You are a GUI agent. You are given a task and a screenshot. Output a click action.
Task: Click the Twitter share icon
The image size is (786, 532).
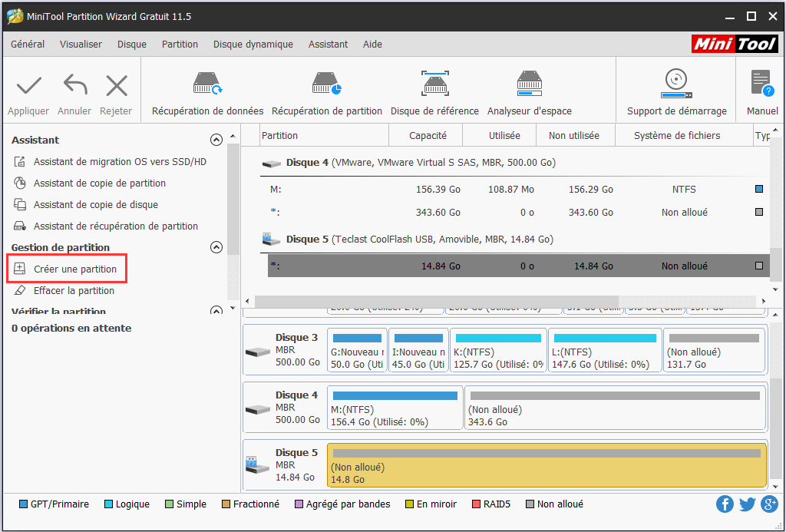point(747,504)
